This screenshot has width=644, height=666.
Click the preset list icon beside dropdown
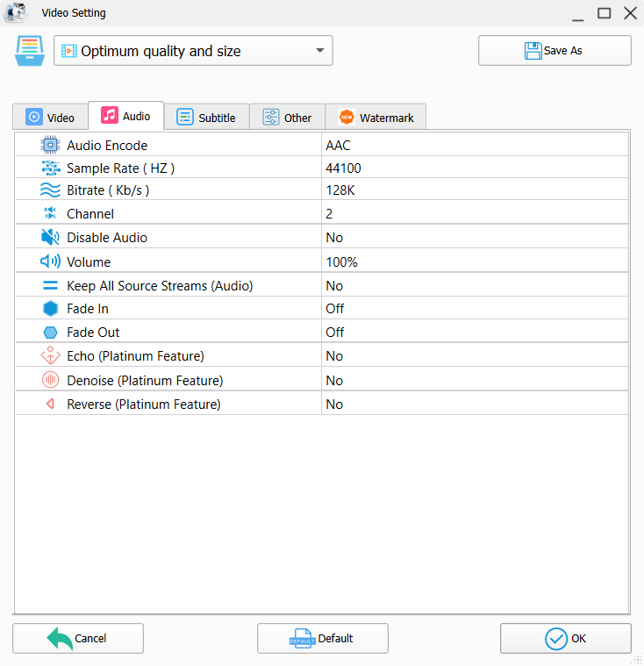pyautogui.click(x=30, y=51)
